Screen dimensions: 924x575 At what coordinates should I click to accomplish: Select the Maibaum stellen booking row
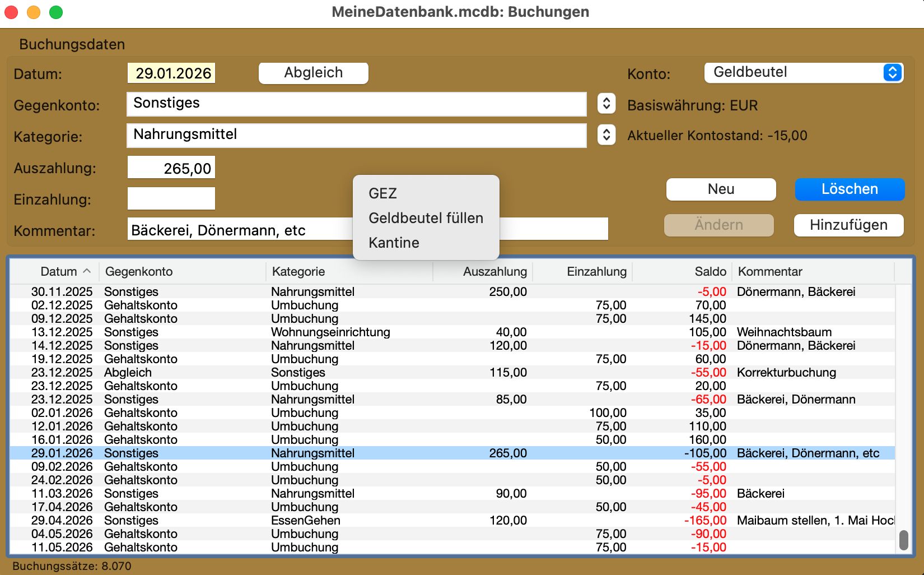point(452,521)
